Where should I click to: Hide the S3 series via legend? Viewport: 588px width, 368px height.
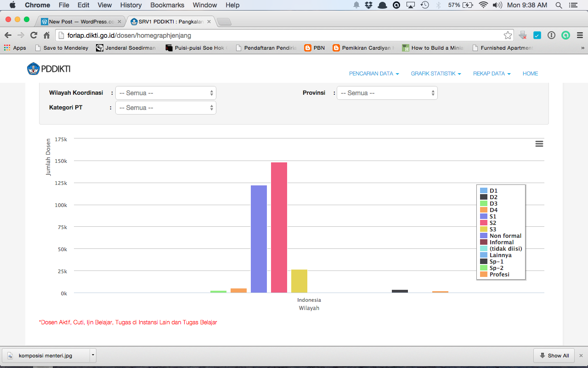coord(492,229)
